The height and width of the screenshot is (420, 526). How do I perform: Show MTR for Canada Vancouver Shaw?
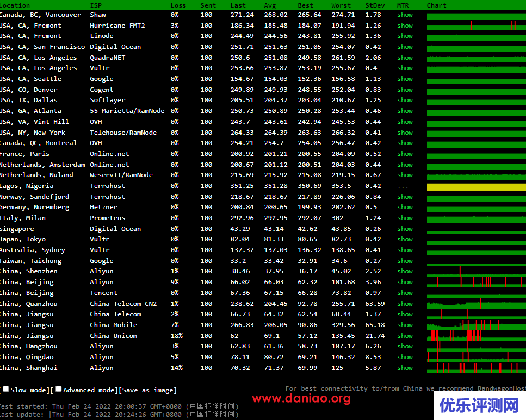pyautogui.click(x=405, y=15)
